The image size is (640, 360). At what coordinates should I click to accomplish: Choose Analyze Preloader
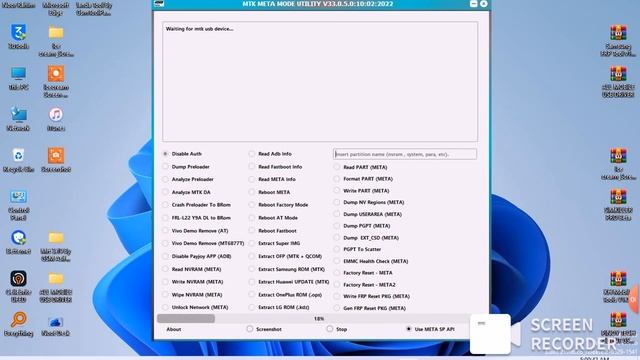click(x=189, y=179)
